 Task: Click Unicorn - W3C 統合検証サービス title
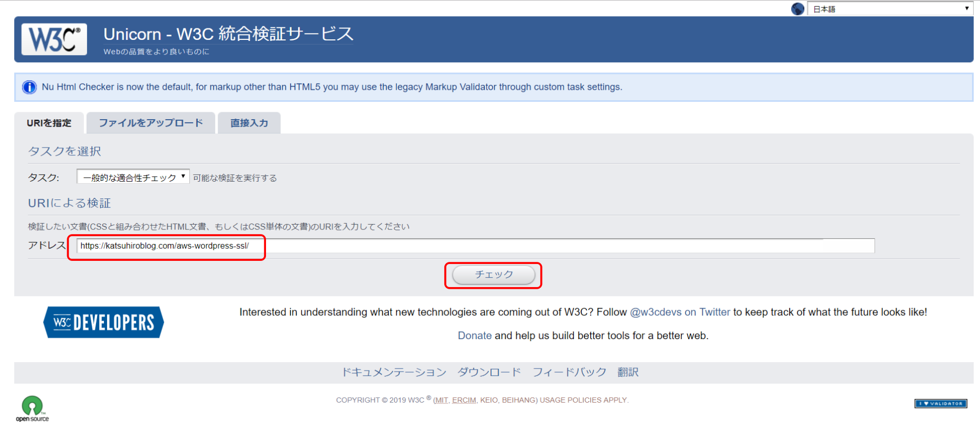coord(228,34)
